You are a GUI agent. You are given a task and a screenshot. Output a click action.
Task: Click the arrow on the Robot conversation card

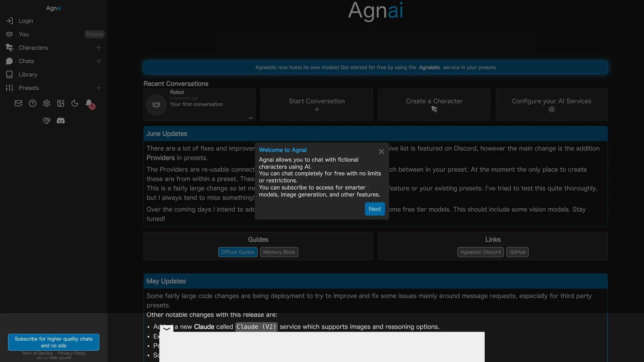[250, 118]
